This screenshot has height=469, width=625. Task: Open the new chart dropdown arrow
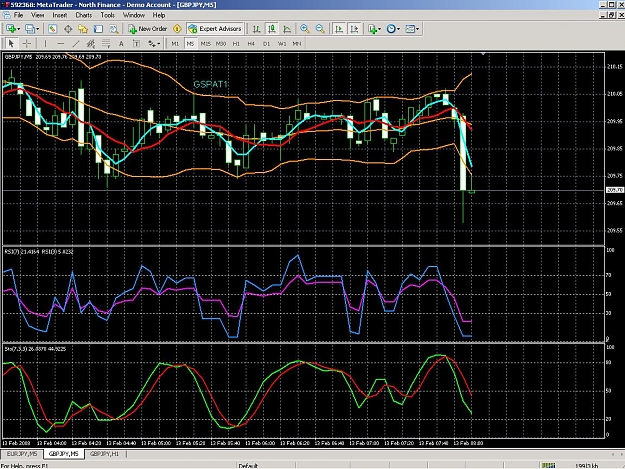click(19, 29)
